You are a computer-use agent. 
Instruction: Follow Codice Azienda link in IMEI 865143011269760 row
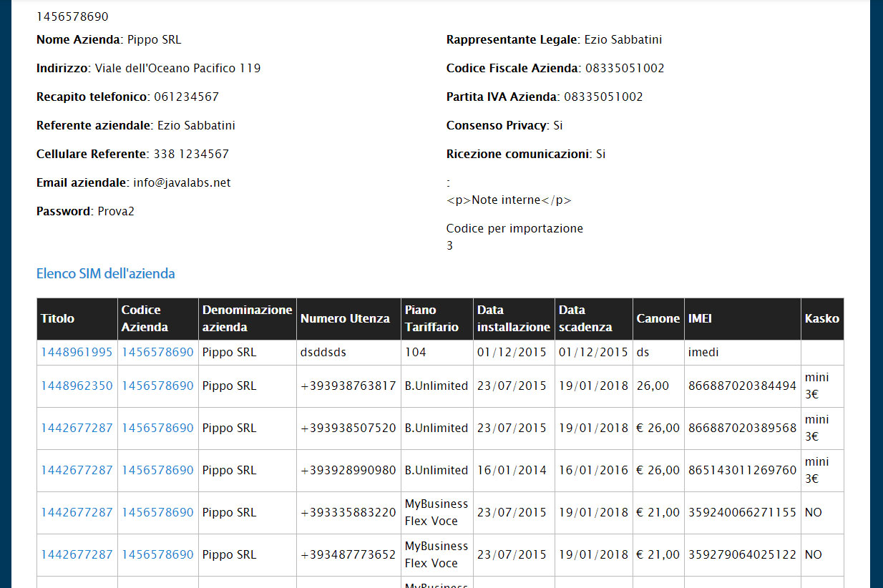point(157,471)
